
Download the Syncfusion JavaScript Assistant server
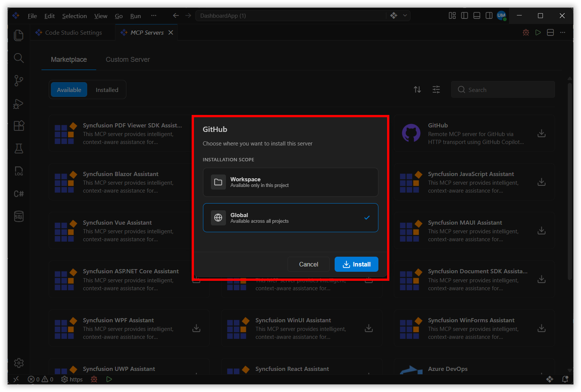click(542, 182)
